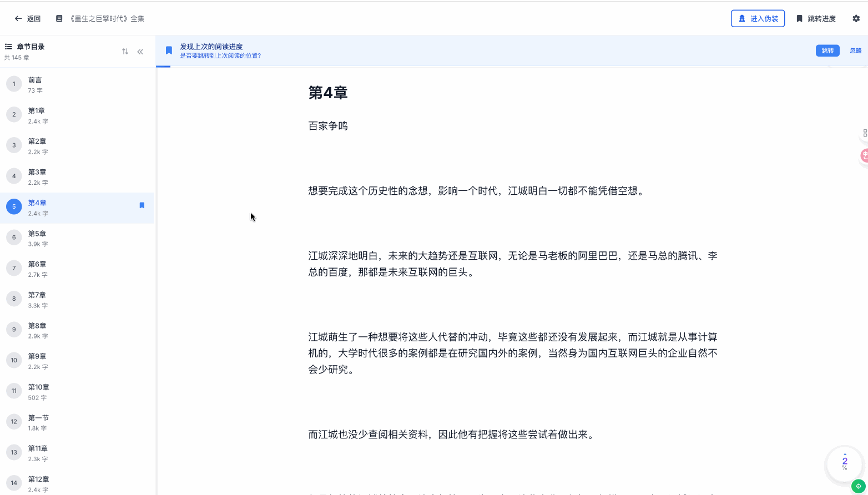868x495 pixels.
Task: Collapse the chapter sidebar using the double chevron
Action: [x=140, y=51]
